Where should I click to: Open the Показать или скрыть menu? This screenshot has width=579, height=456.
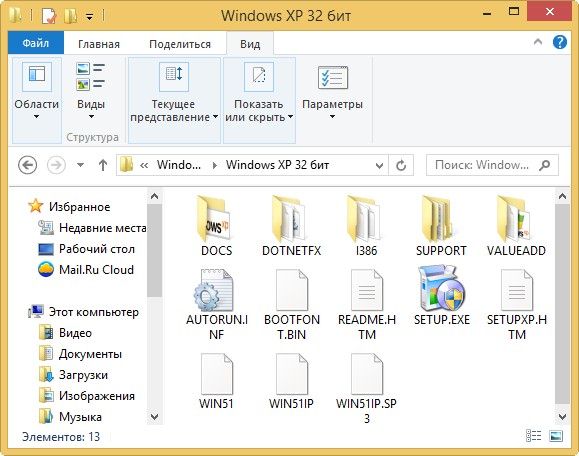259,100
